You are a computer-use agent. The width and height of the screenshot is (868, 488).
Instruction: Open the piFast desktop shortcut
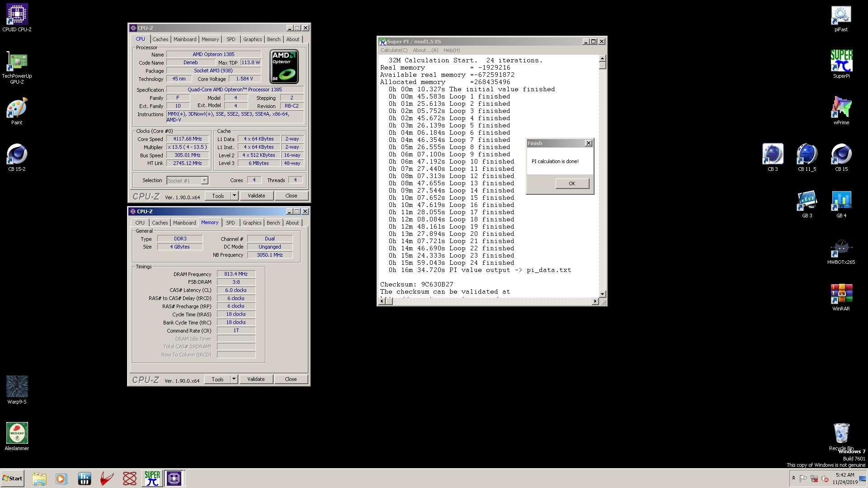(841, 18)
